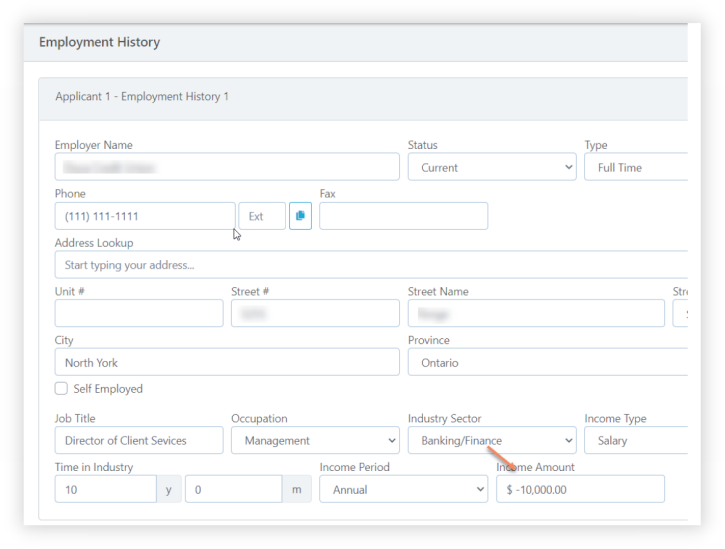The width and height of the screenshot is (725, 549).
Task: Click the Address Lookup search field
Action: tap(370, 265)
